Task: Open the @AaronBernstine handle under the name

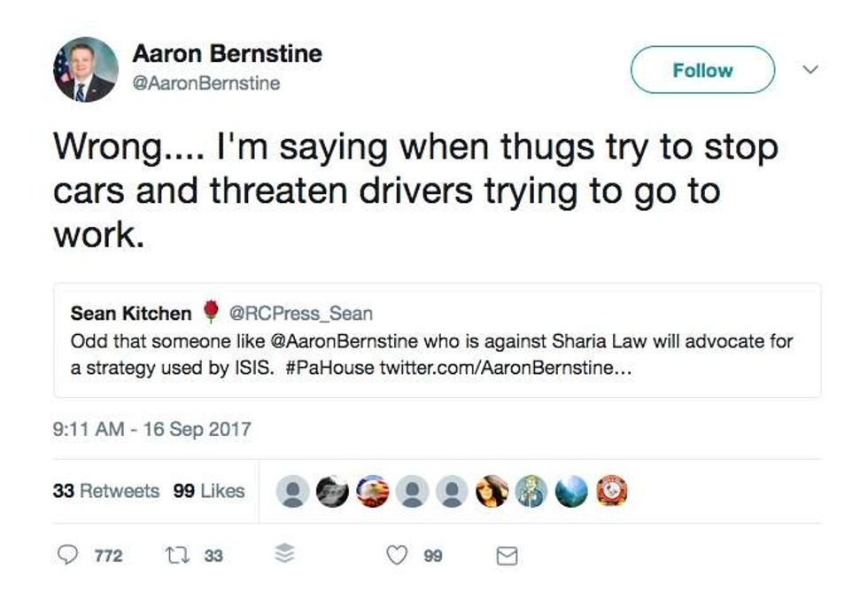Action: click(x=205, y=83)
